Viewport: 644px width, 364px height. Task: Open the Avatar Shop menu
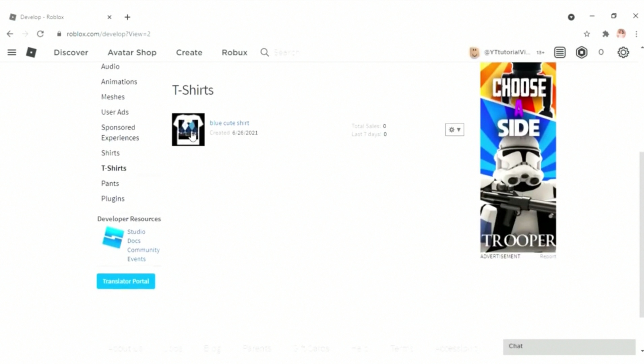[132, 52]
